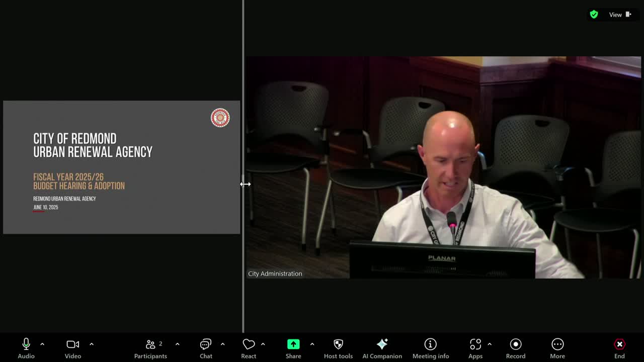Toggle the camera using the Video icon
The image size is (644, 362).
[x=73, y=344]
